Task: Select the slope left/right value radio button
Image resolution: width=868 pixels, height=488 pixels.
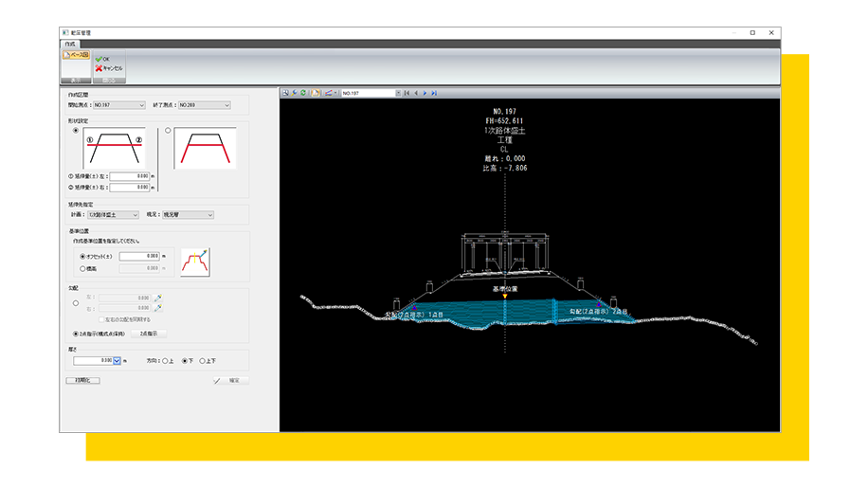Action: 76,303
